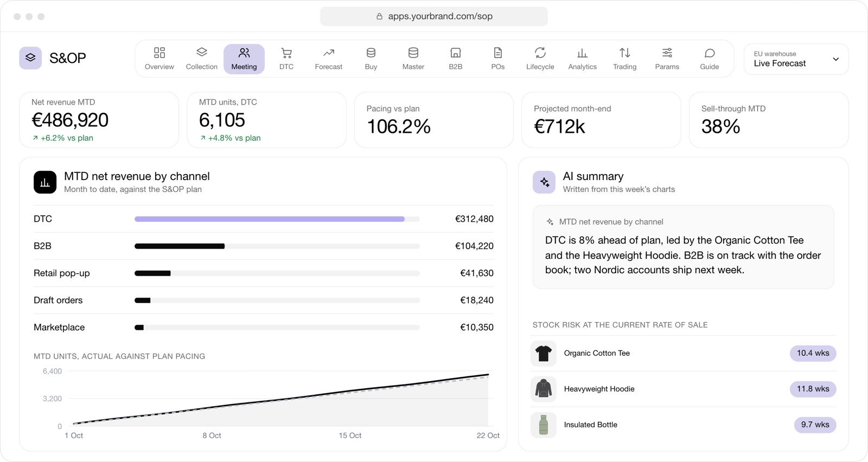Click the €312,480 DTC value
The image size is (868, 462).
click(x=474, y=219)
